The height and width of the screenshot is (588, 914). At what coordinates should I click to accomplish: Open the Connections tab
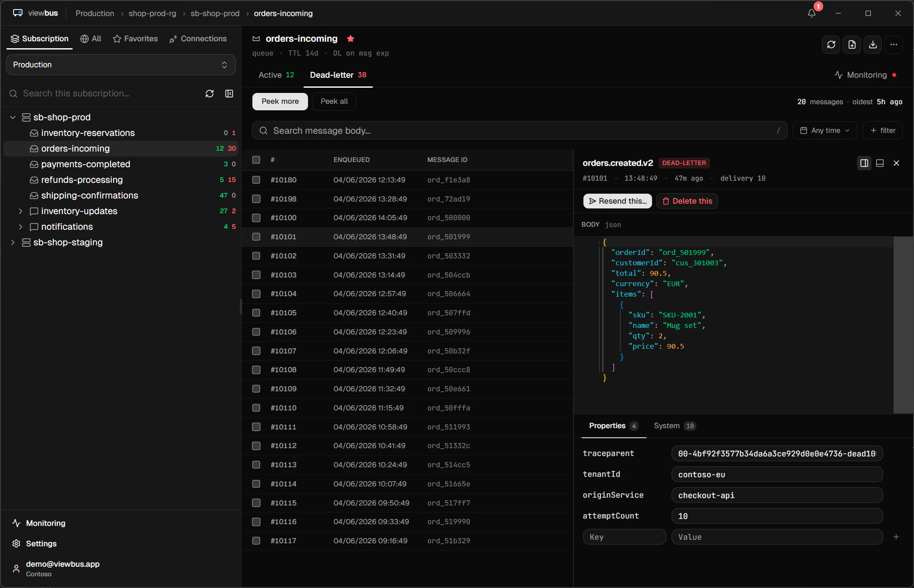click(198, 39)
